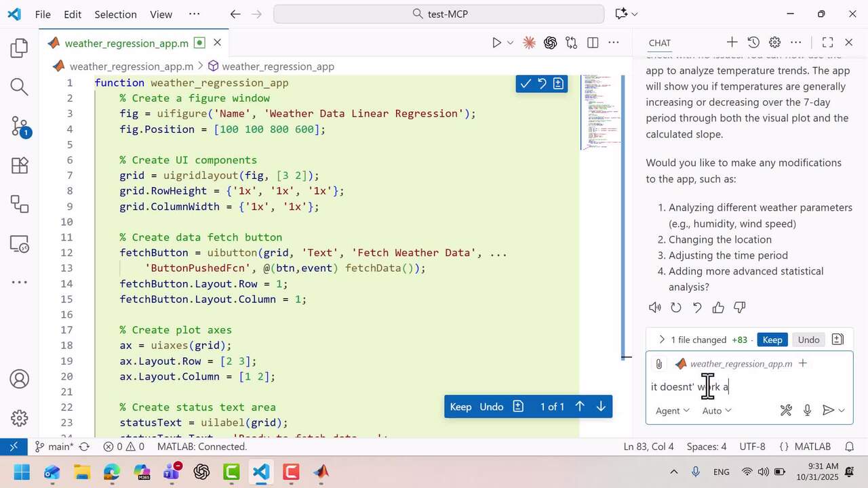Open the Extensions view

click(x=19, y=165)
